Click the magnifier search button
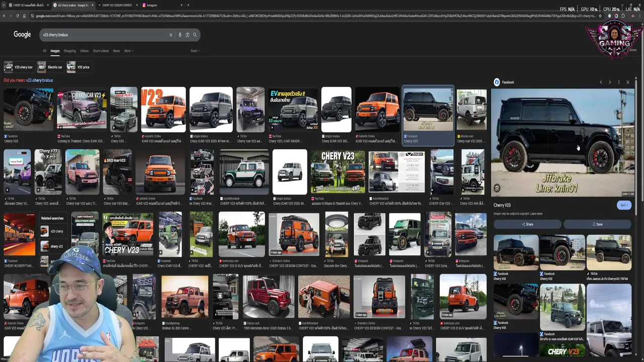Screen dimensions: 644x362 (x=195, y=35)
